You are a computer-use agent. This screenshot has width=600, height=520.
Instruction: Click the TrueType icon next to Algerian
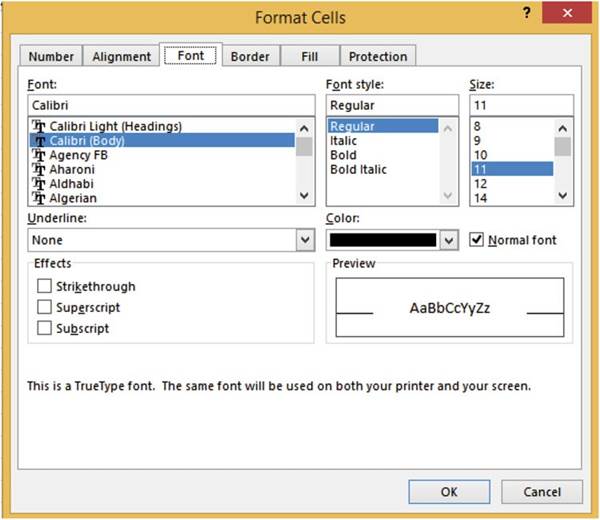(40, 199)
